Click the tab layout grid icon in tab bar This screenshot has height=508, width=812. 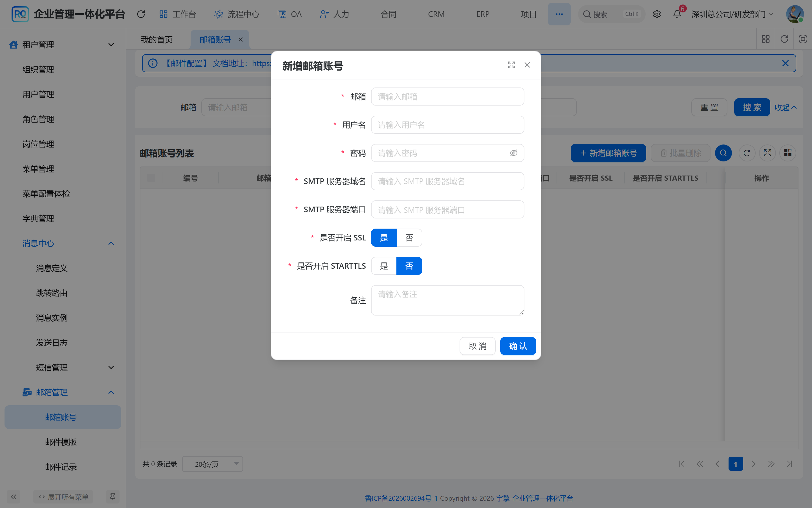click(766, 39)
